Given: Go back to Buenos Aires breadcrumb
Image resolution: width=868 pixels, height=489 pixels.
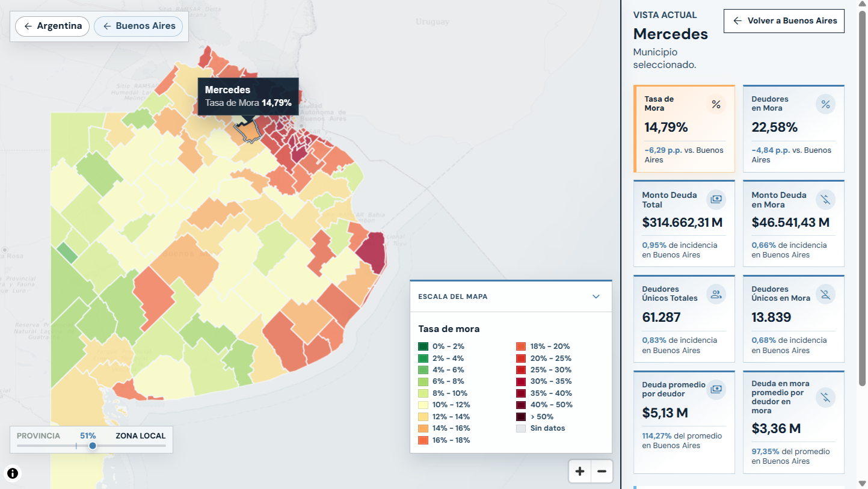Looking at the screenshot, I should point(138,26).
